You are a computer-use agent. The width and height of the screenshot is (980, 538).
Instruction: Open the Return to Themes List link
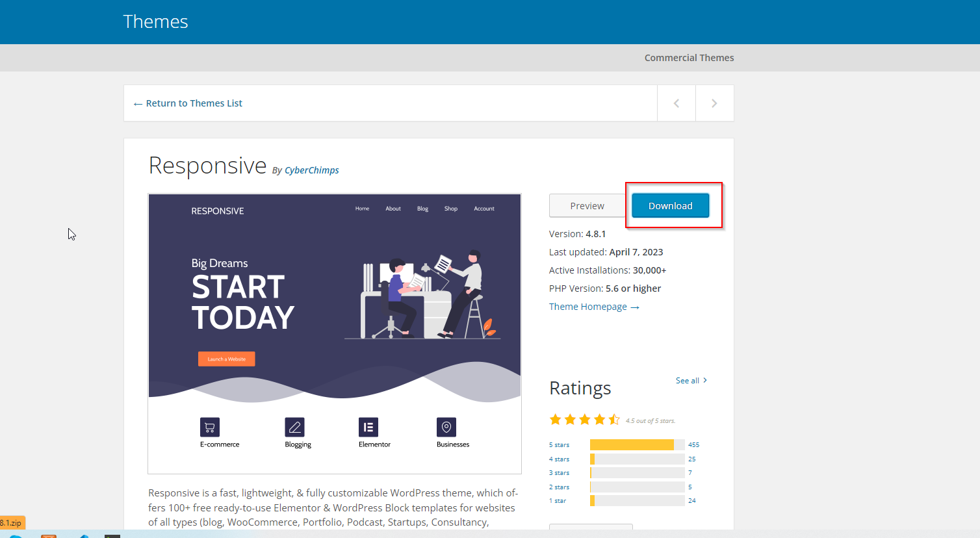(x=188, y=103)
